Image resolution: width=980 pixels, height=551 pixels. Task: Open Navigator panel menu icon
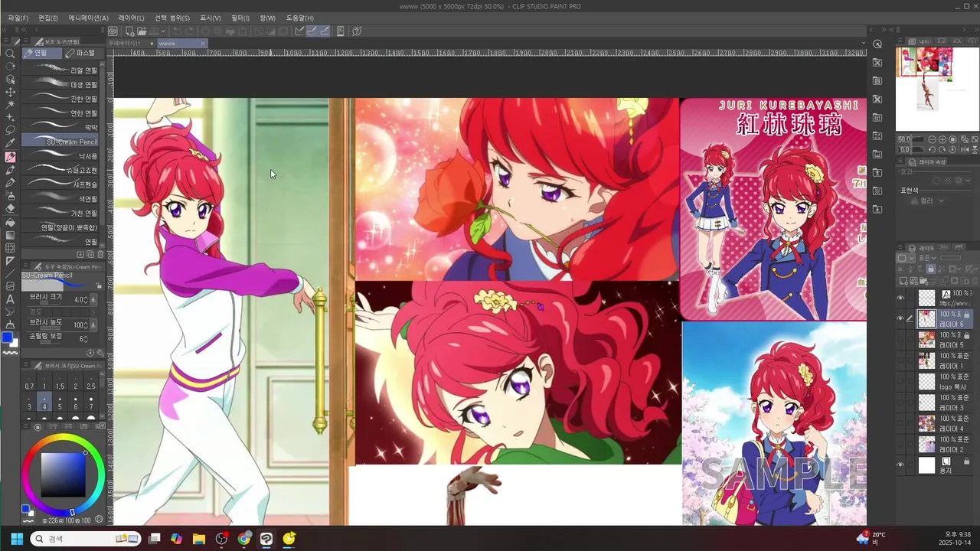(x=901, y=41)
